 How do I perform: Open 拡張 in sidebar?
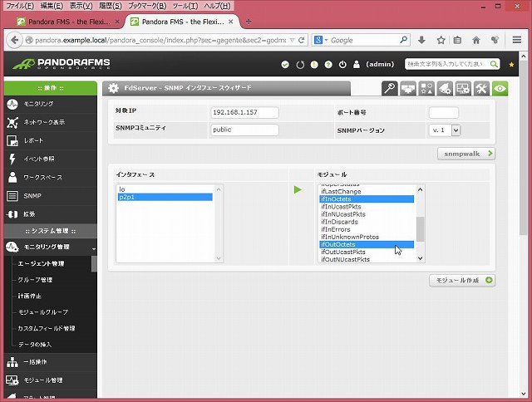coord(50,214)
